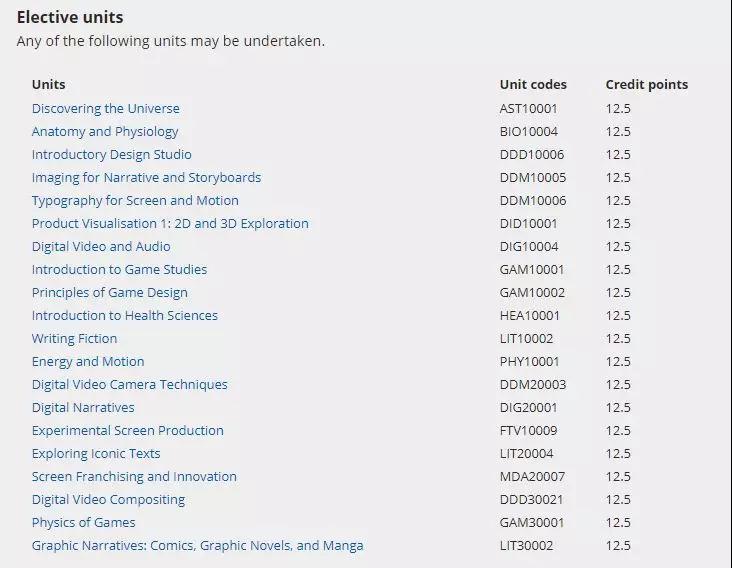Click the Anatomy and Physiology link

(105, 132)
